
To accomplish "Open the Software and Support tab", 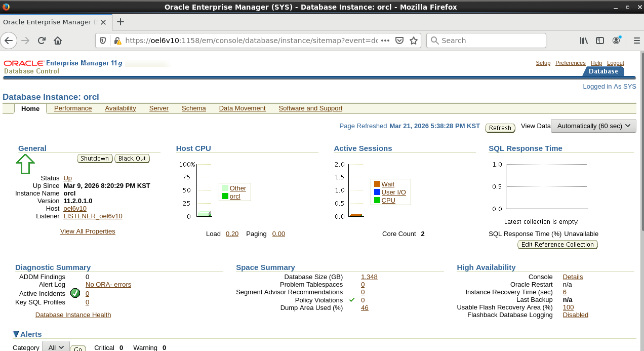I will (x=310, y=108).
